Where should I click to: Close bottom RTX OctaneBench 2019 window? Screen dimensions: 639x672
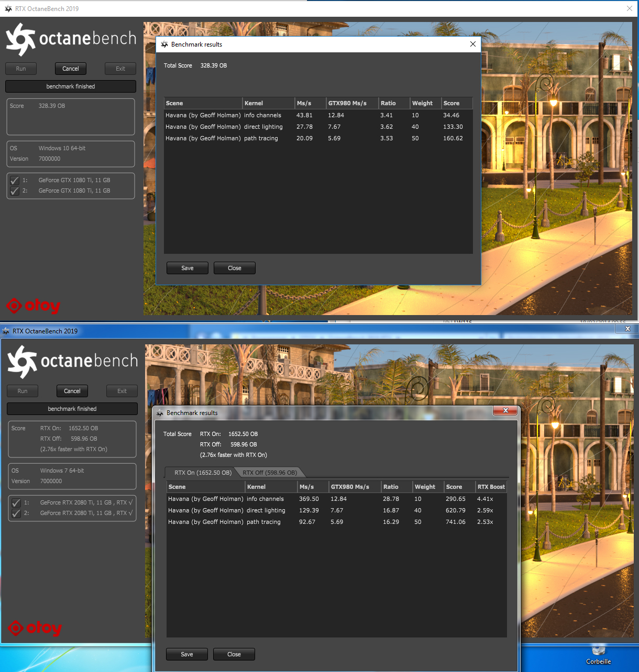(x=627, y=329)
